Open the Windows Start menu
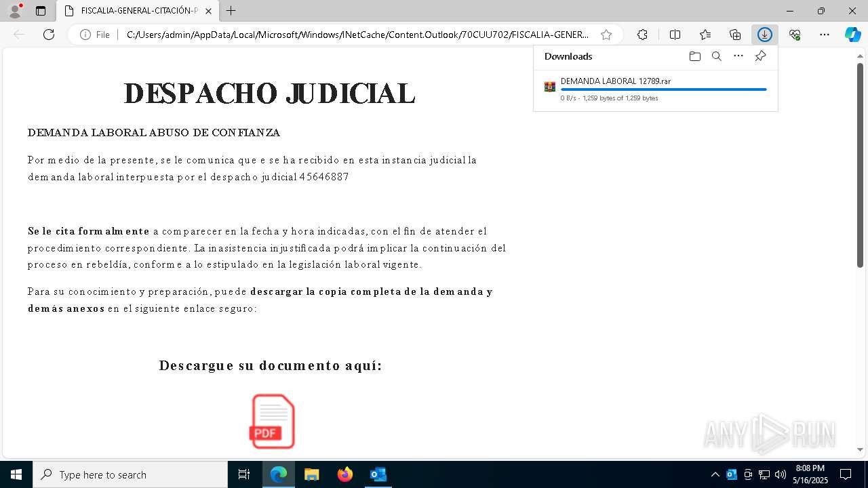This screenshot has height=488, width=868. point(16,474)
